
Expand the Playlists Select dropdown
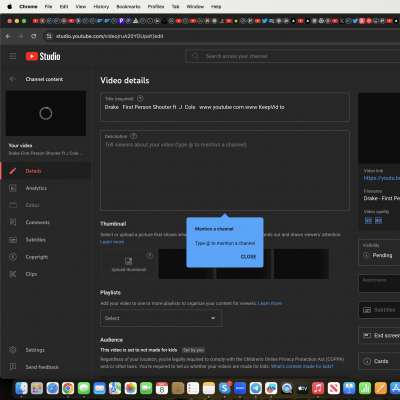(x=161, y=318)
